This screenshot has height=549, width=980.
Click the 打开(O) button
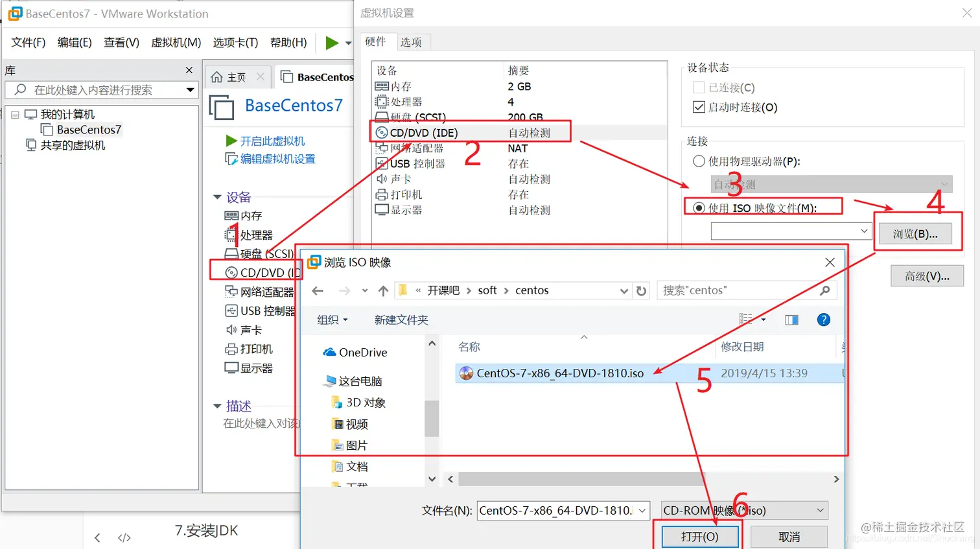click(699, 535)
